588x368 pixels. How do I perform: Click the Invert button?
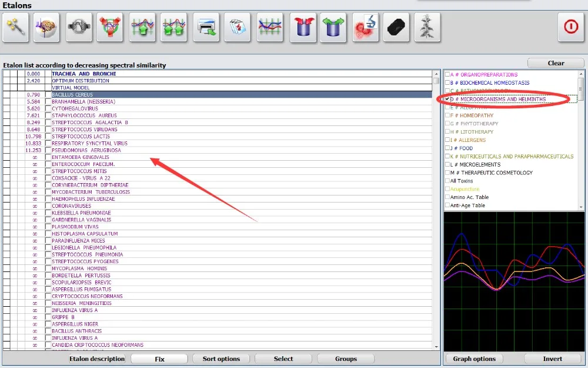point(552,359)
